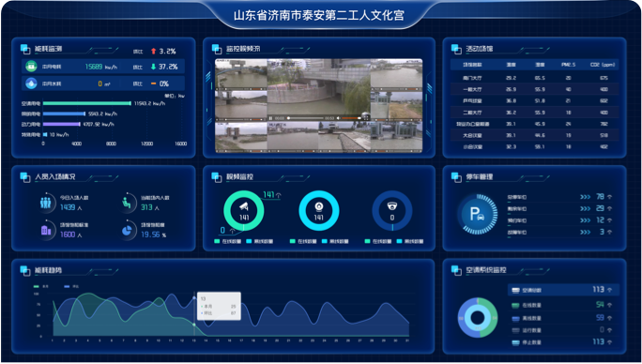Viewport: 642px width, 364px height.
Task: Click the green air conditioner icon in the 54 row
Action: pyautogui.click(x=515, y=306)
